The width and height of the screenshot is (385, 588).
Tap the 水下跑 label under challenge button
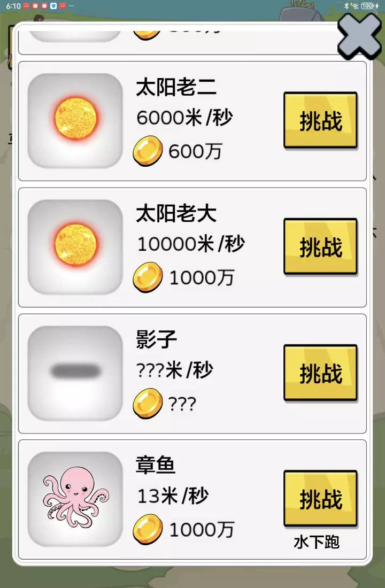point(317,542)
